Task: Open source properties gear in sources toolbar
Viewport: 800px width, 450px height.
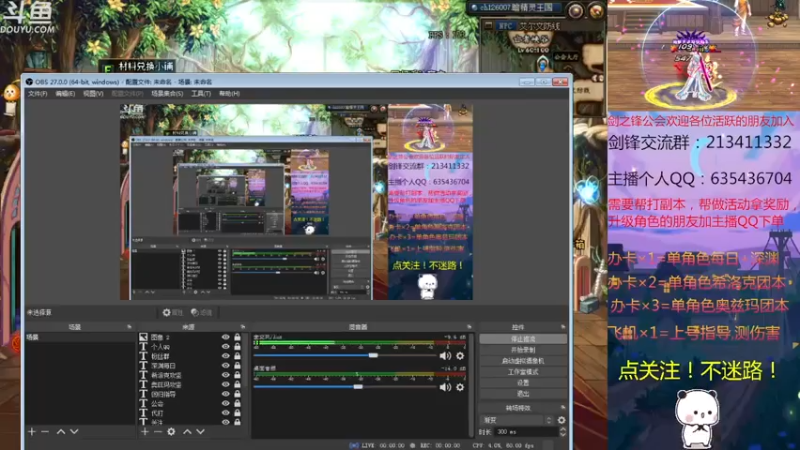Action: coord(171,432)
